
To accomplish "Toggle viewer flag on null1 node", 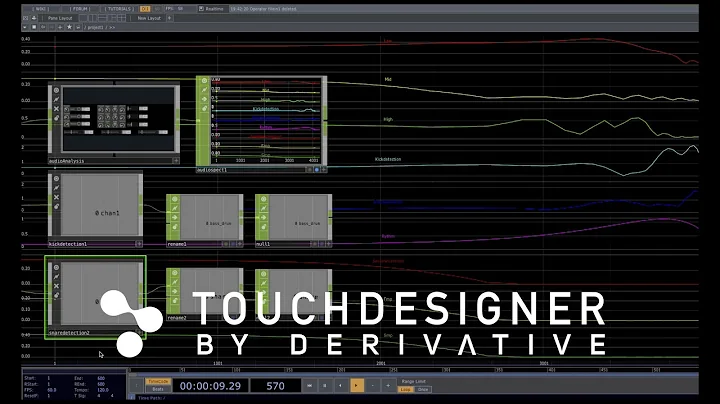I will 264,199.
